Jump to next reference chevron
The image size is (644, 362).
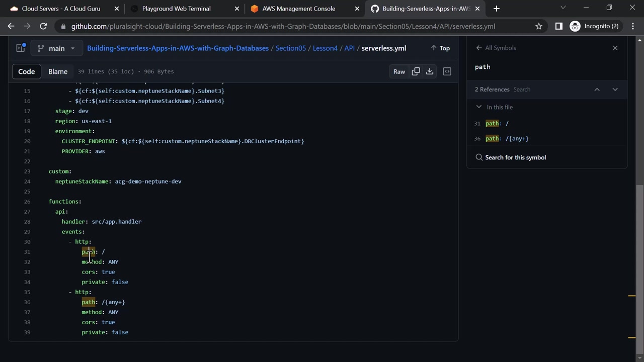615,89
